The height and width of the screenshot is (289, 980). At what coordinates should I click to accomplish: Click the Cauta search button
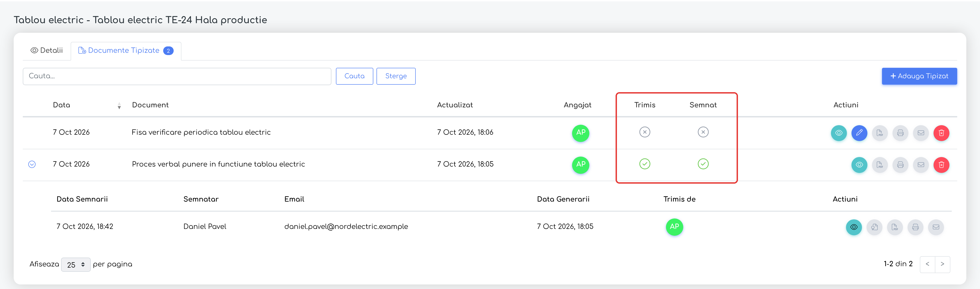tap(354, 76)
